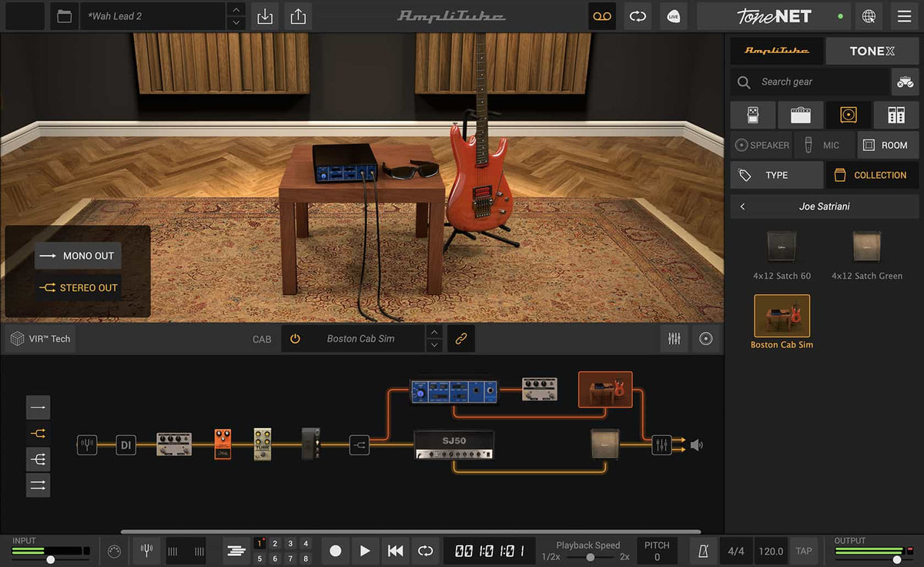The width and height of the screenshot is (924, 567).
Task: Switch to the TONEX tab
Action: pyautogui.click(x=872, y=51)
